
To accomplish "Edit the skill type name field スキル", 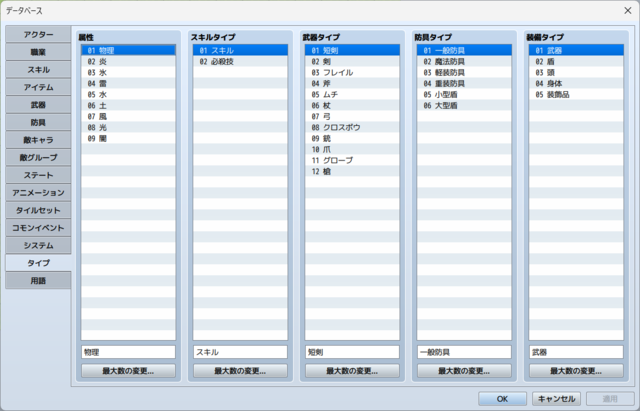I will pos(240,352).
